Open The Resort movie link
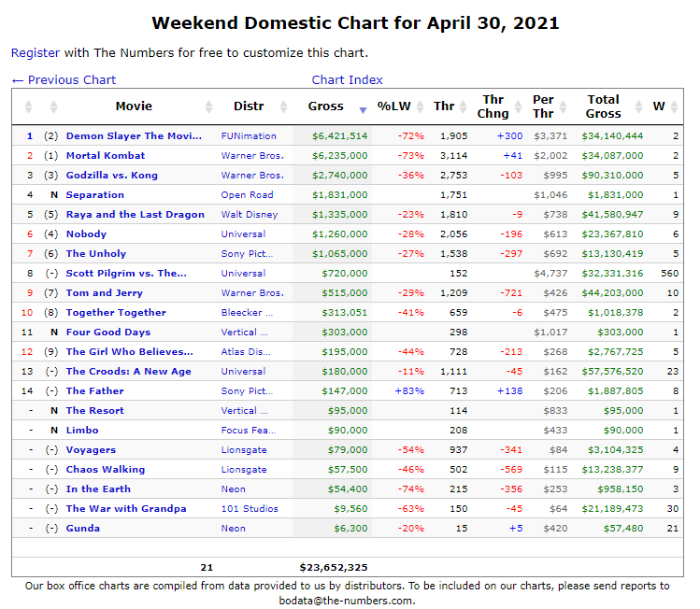Screen dimensions: 700x609 click(x=94, y=411)
